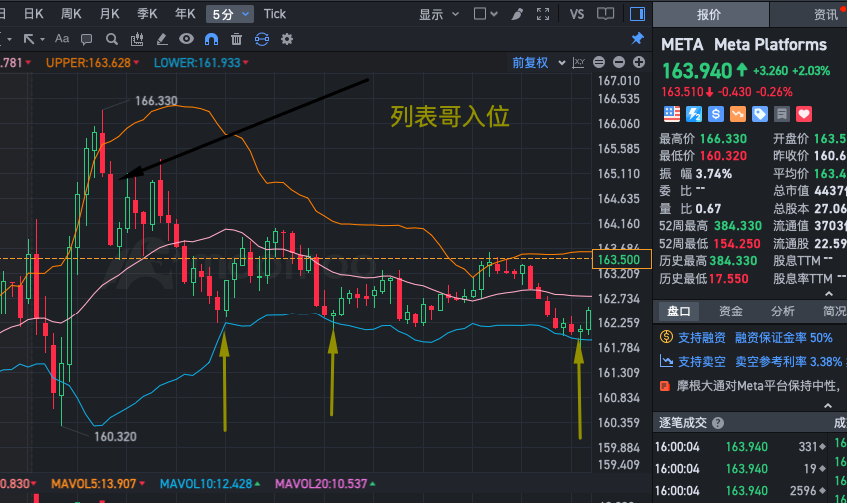This screenshot has width=847, height=503.
Task: Click the 逐笔成交 help question icon
Action: [x=718, y=423]
